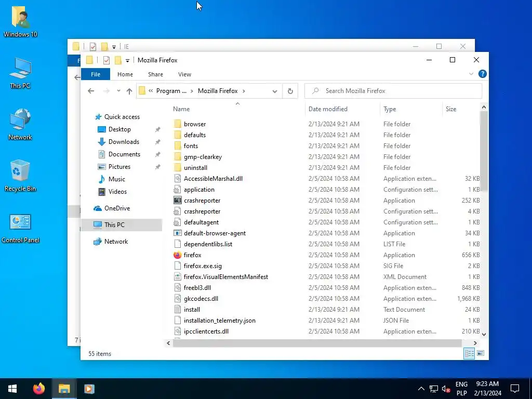Select Desktop in navigation pane
The width and height of the screenshot is (532, 399).
point(119,129)
